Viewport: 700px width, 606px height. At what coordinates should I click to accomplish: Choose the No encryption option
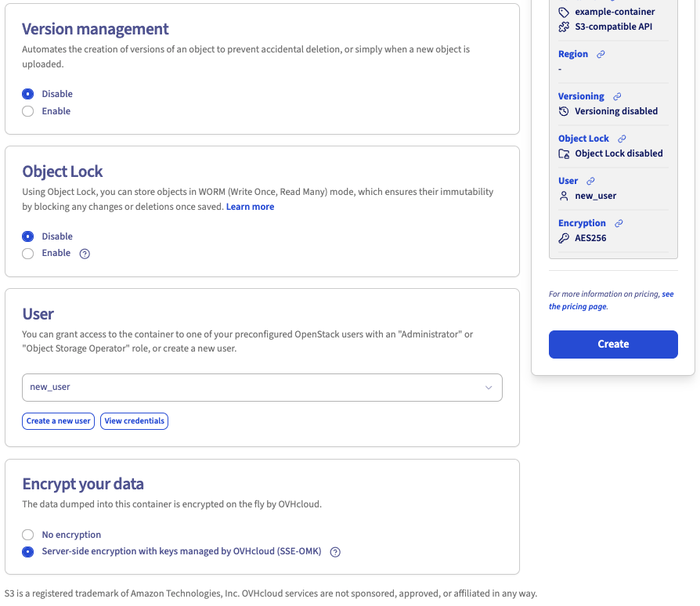tap(27, 535)
